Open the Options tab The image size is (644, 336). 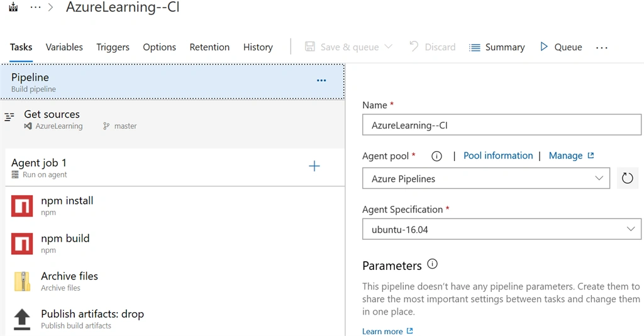tap(159, 47)
